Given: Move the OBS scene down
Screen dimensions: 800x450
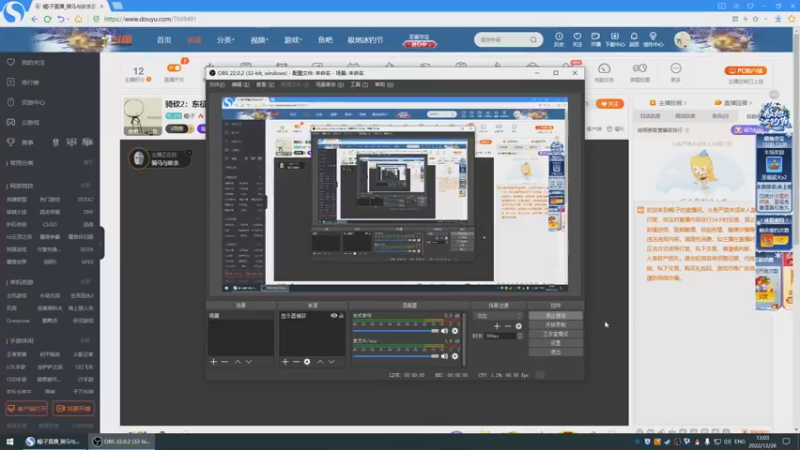Looking at the screenshot, I should coord(248,362).
